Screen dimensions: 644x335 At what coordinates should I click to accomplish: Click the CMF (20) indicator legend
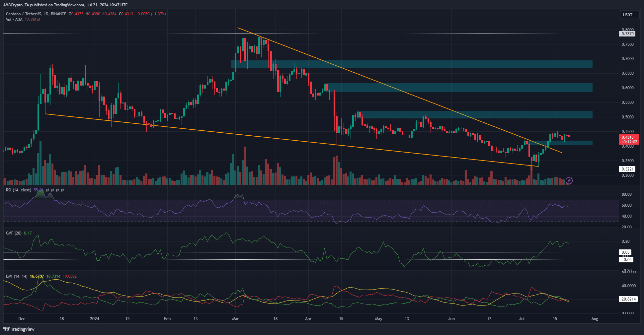(x=14, y=233)
